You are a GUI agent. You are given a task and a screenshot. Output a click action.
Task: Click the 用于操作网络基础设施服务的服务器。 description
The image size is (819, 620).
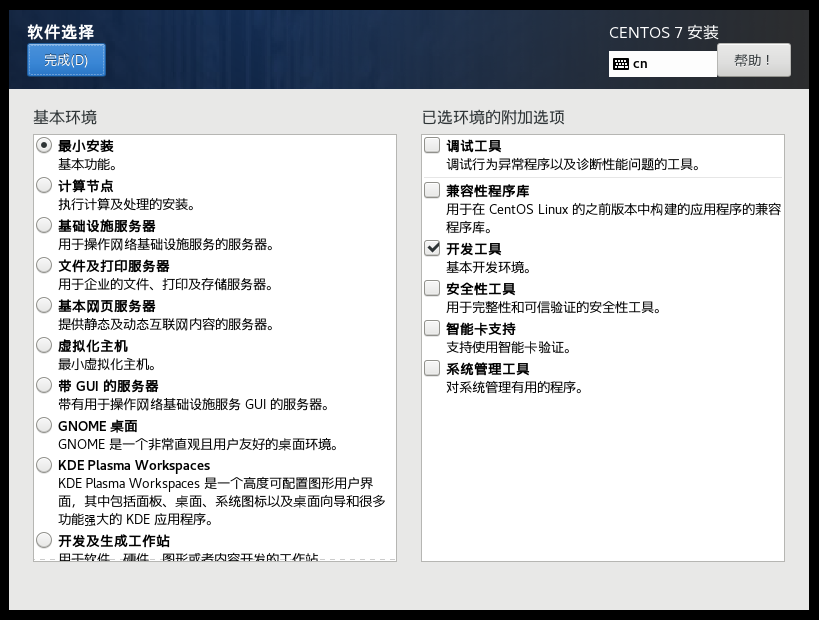click(x=166, y=244)
